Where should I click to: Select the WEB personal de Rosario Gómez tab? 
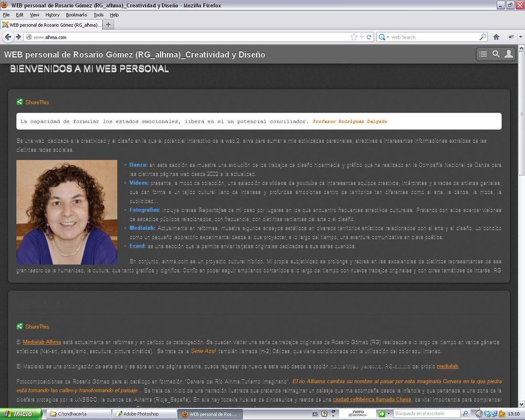pyautogui.click(x=51, y=25)
